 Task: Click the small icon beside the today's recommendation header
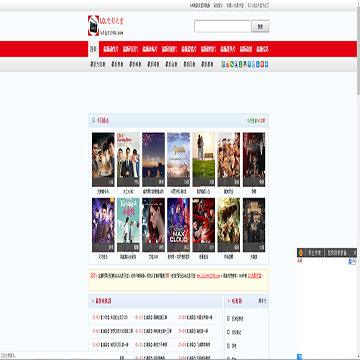click(94, 120)
